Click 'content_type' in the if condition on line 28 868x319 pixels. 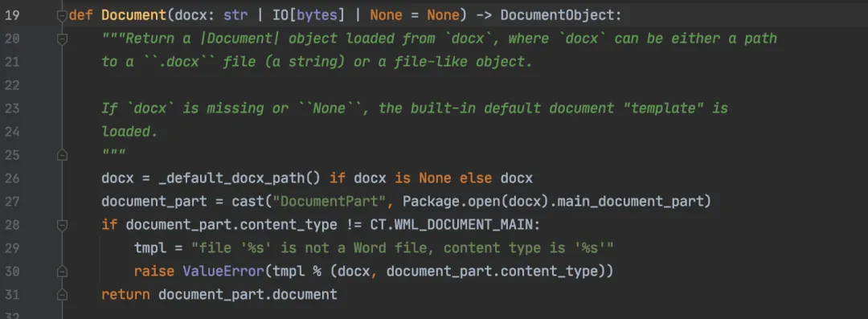[289, 225]
